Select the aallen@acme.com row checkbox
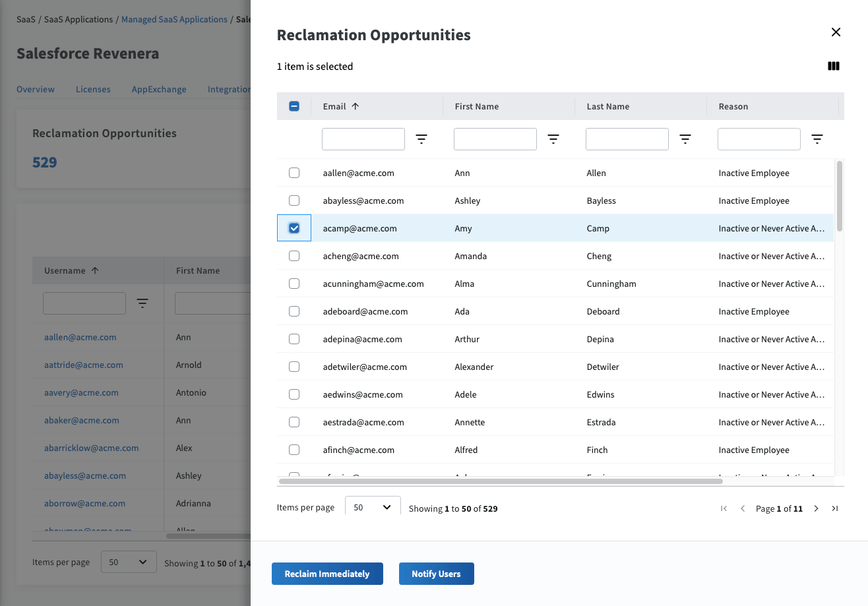The width and height of the screenshot is (868, 606). pos(294,173)
